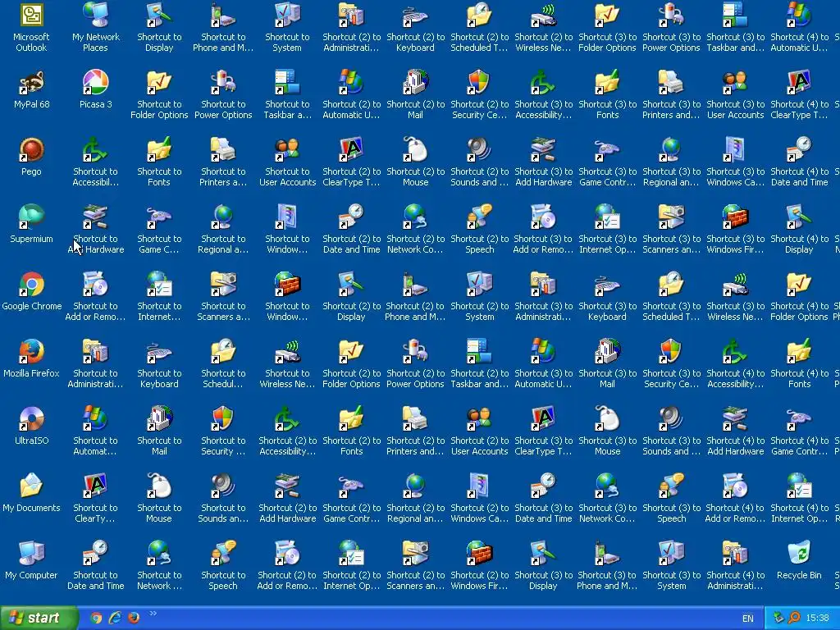This screenshot has width=840, height=630.
Task: Select 'Shortcut (3) to Display' icon
Action: coord(543,566)
